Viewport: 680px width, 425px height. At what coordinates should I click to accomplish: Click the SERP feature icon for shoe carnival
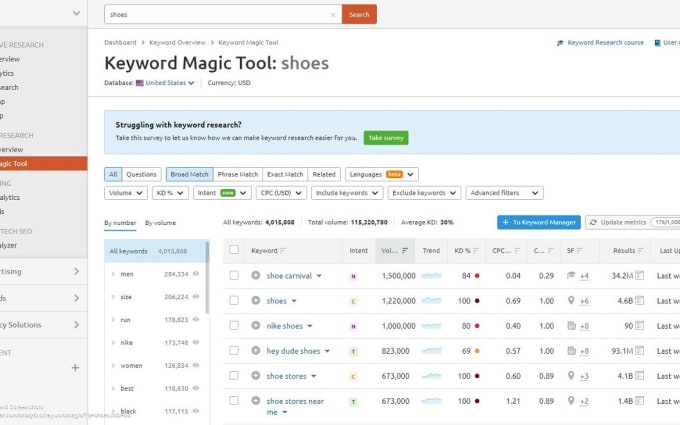coord(571,275)
